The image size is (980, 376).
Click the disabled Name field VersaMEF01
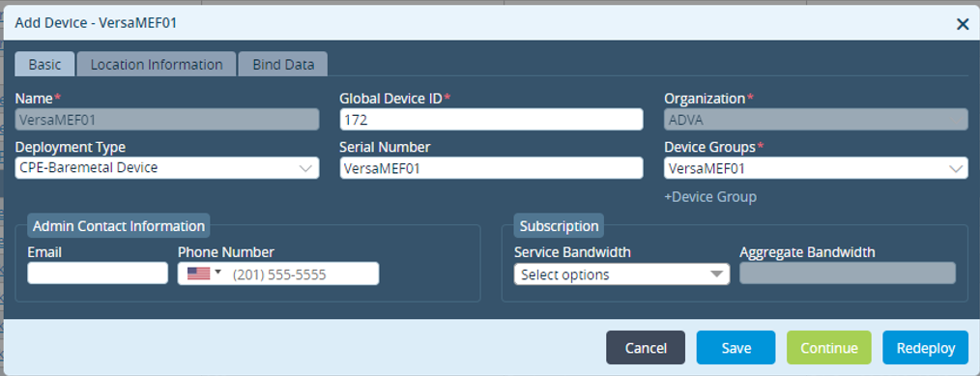[167, 119]
